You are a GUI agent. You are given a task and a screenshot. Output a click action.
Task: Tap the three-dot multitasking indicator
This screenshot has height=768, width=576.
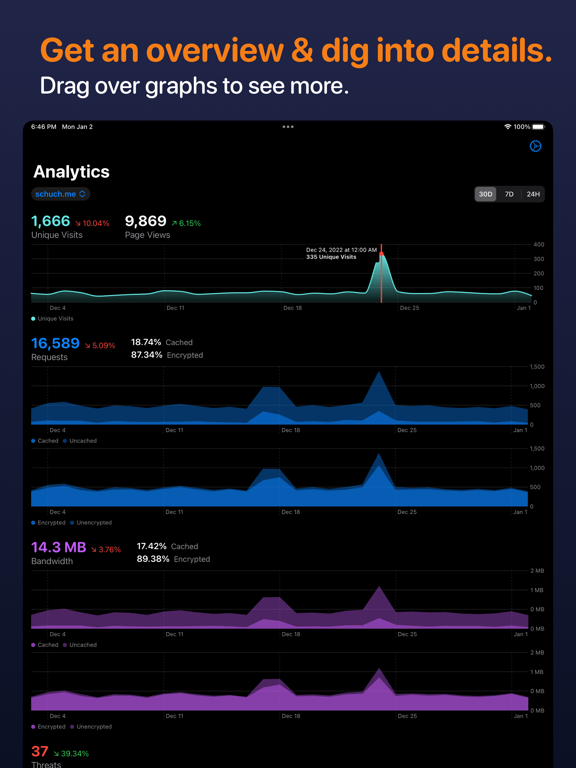pos(288,127)
